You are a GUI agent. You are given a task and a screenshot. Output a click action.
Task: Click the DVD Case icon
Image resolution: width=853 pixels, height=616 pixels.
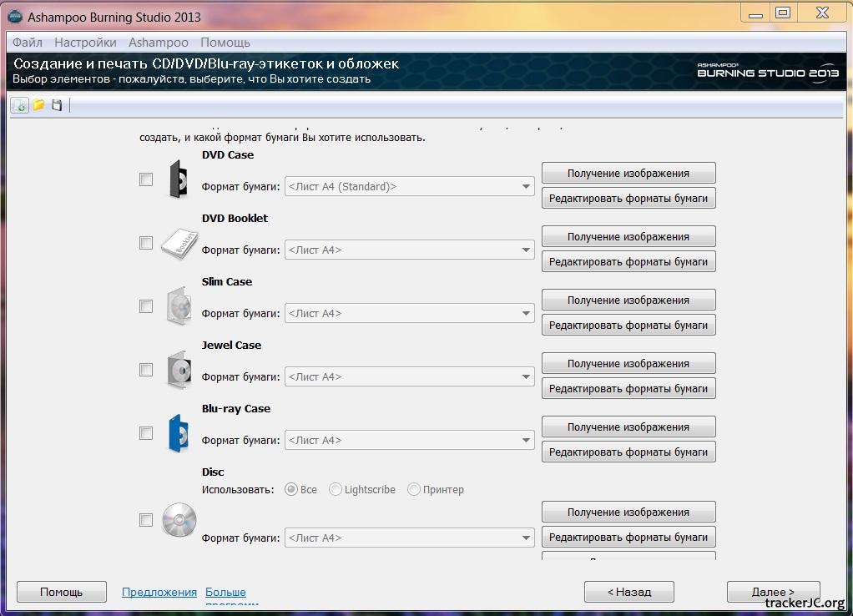click(178, 179)
